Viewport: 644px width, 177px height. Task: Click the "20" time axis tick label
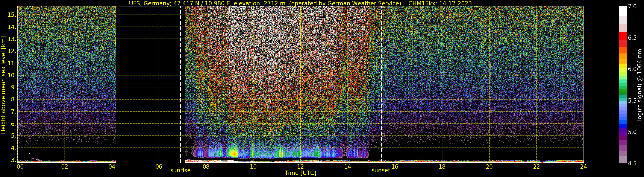489,167
